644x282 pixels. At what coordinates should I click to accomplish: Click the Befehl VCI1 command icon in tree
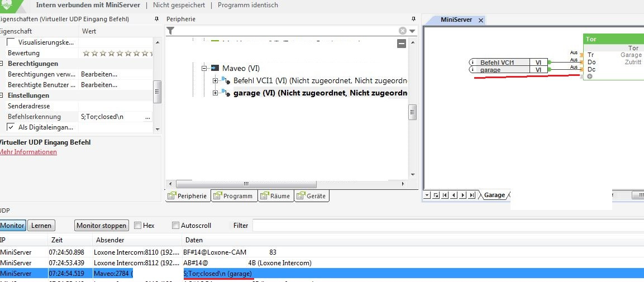226,81
